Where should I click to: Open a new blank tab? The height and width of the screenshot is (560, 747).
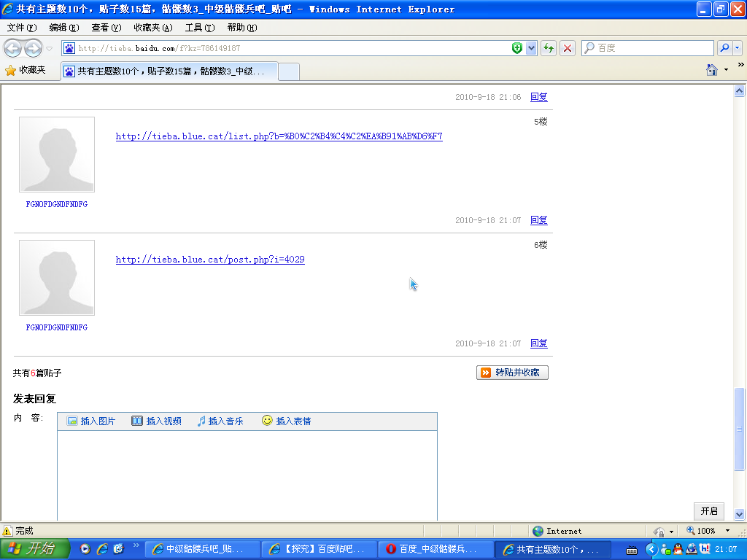point(289,72)
